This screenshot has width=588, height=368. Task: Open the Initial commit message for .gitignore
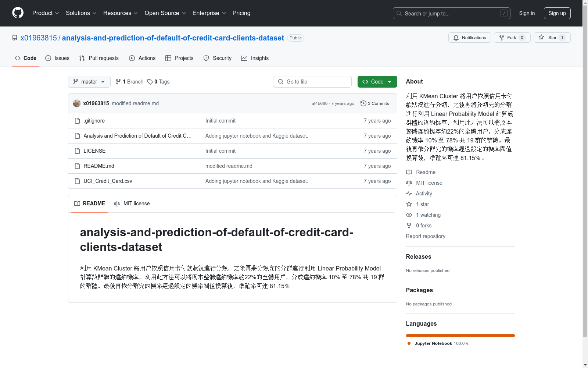point(220,121)
